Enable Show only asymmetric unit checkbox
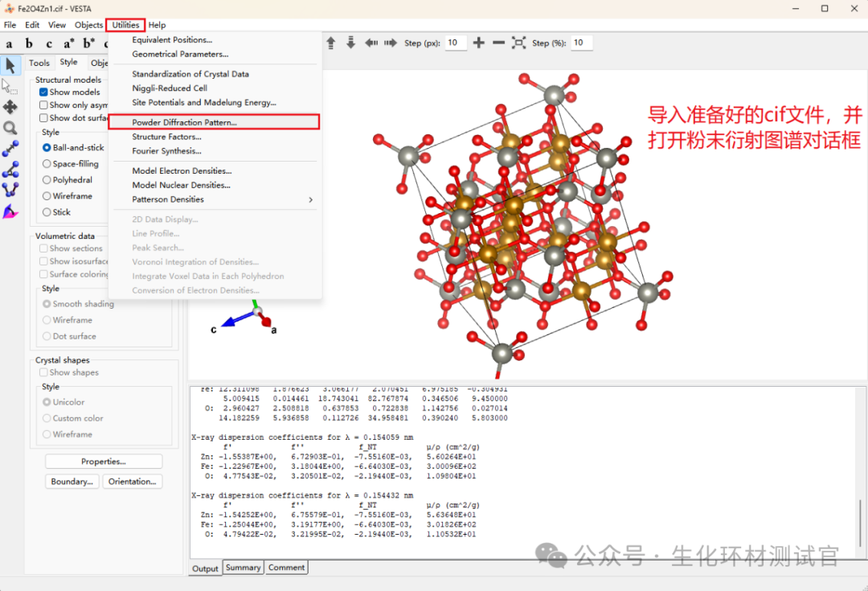Viewport: 868px width, 591px height. [x=43, y=105]
